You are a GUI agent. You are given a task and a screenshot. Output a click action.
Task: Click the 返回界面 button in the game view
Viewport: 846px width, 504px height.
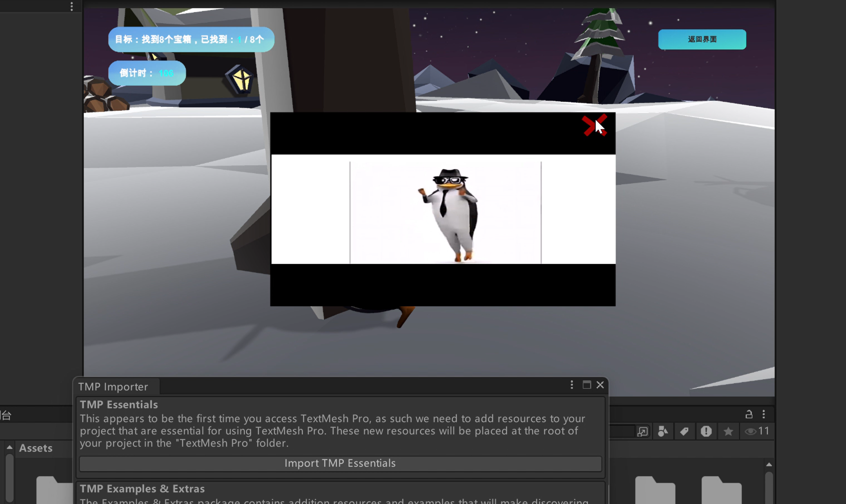click(702, 39)
